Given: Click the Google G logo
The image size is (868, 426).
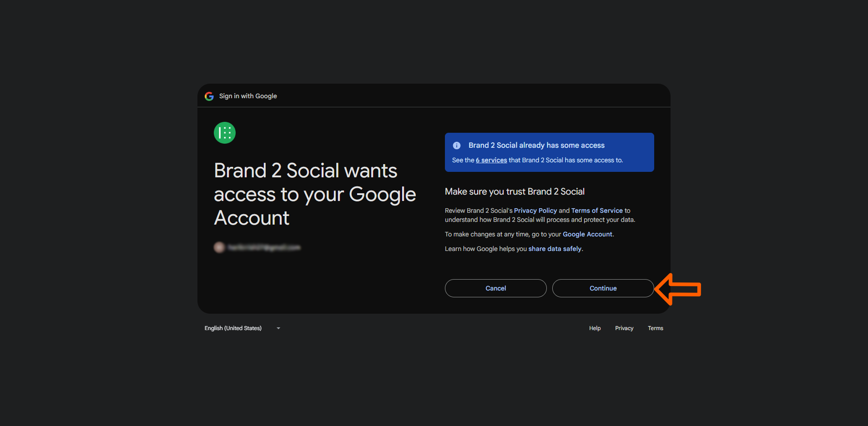Looking at the screenshot, I should [x=209, y=96].
